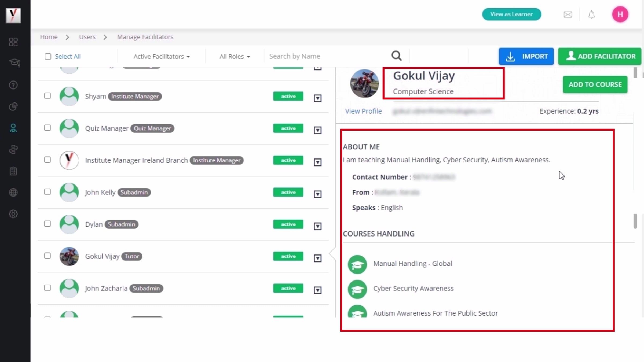This screenshot has width=644, height=362.
Task: Open the notifications bell
Action: tap(592, 14)
